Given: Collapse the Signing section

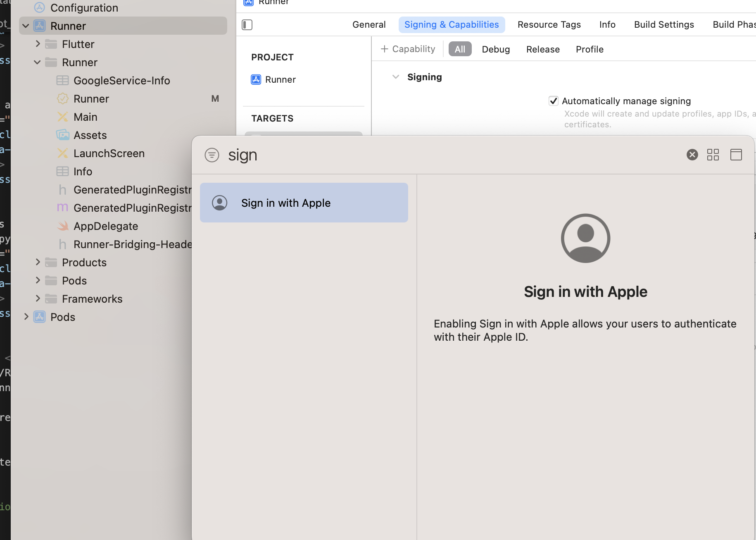Looking at the screenshot, I should [395, 77].
